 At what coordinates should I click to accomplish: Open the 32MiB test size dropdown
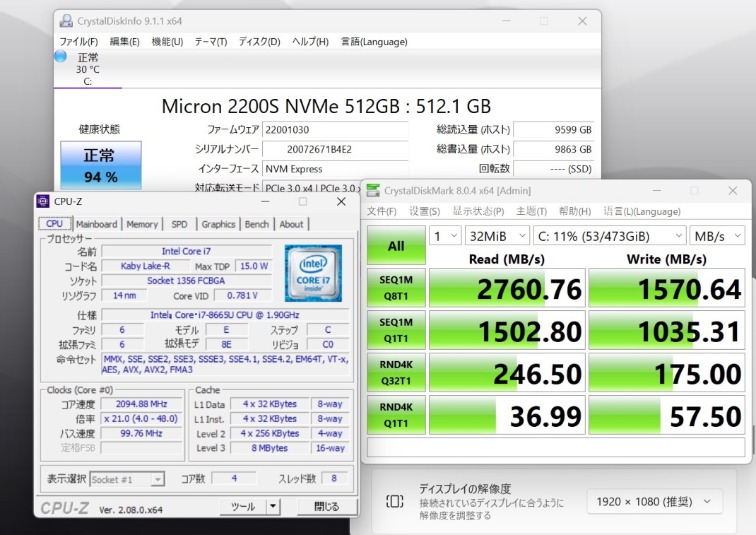pyautogui.click(x=499, y=235)
